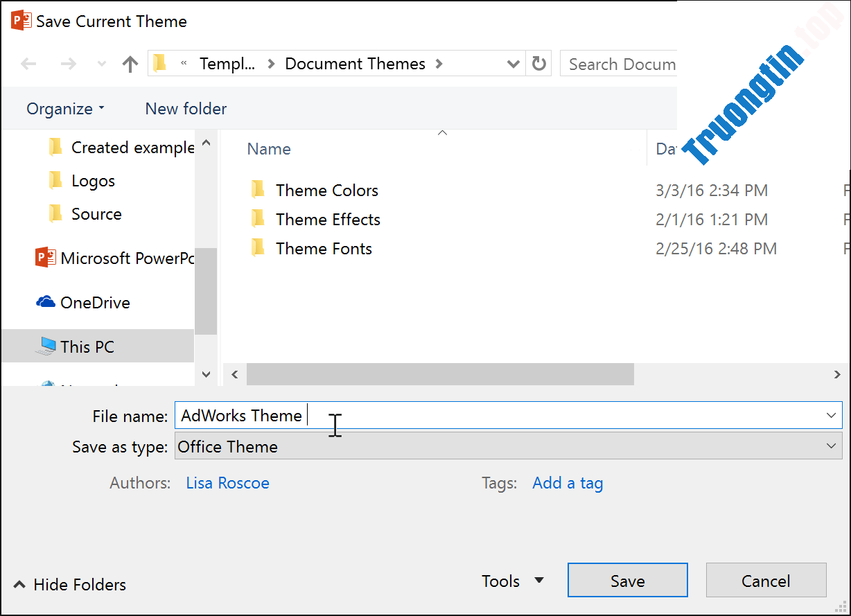Click the author name Lisa Roscoe
851x616 pixels.
pos(227,483)
